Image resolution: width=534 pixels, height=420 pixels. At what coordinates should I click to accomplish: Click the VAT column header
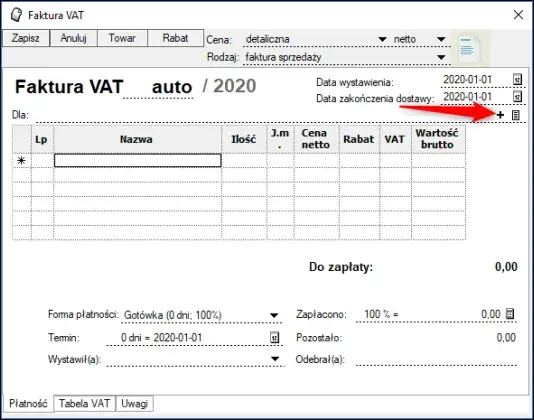click(395, 139)
